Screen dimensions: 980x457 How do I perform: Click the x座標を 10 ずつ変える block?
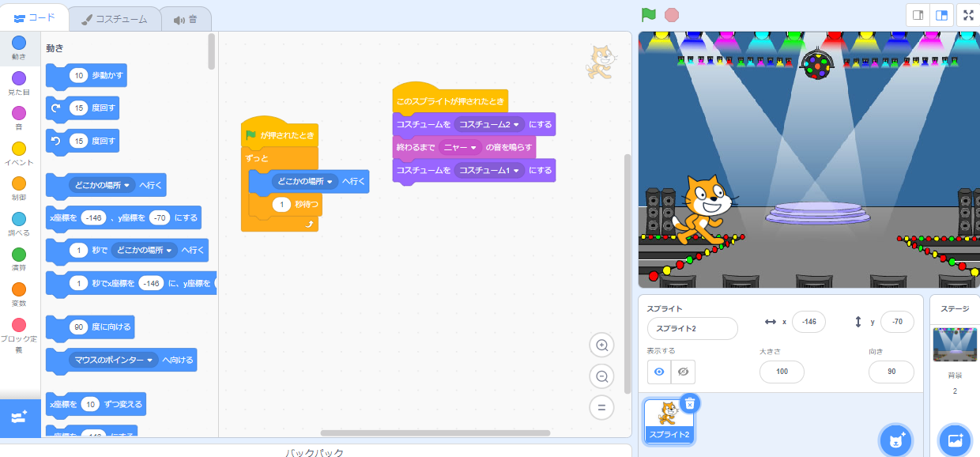tap(96, 404)
